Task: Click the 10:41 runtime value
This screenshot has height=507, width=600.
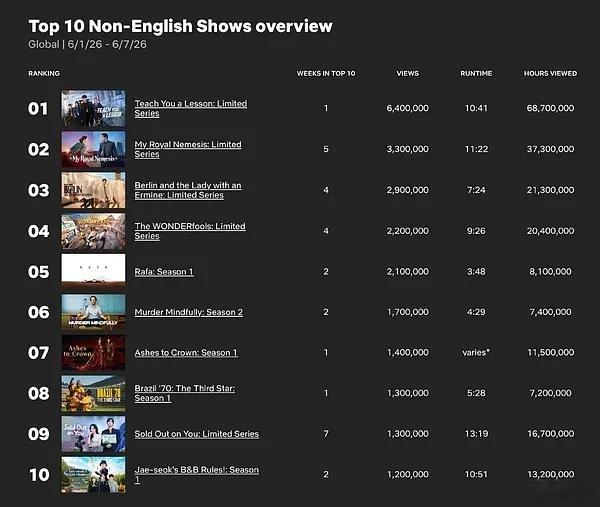Action: pyautogui.click(x=476, y=108)
